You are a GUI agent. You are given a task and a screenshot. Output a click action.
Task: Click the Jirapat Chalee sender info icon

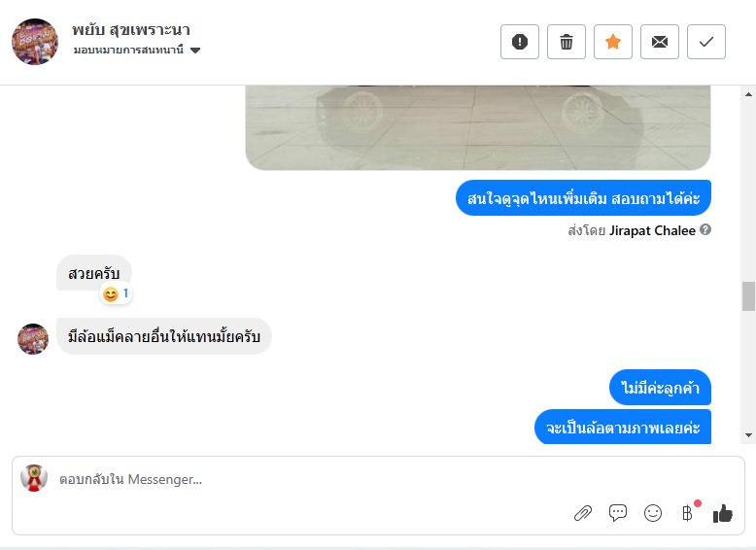(x=705, y=230)
